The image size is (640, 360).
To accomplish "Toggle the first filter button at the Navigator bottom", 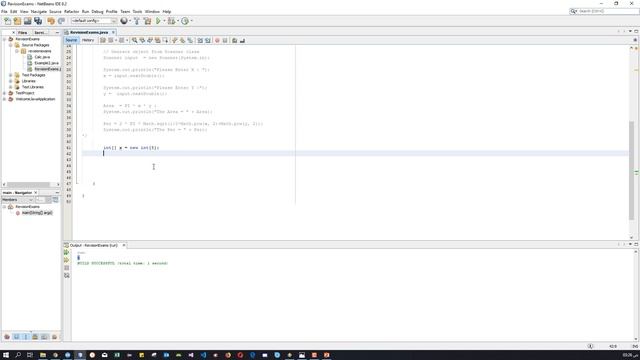I will point(7,337).
